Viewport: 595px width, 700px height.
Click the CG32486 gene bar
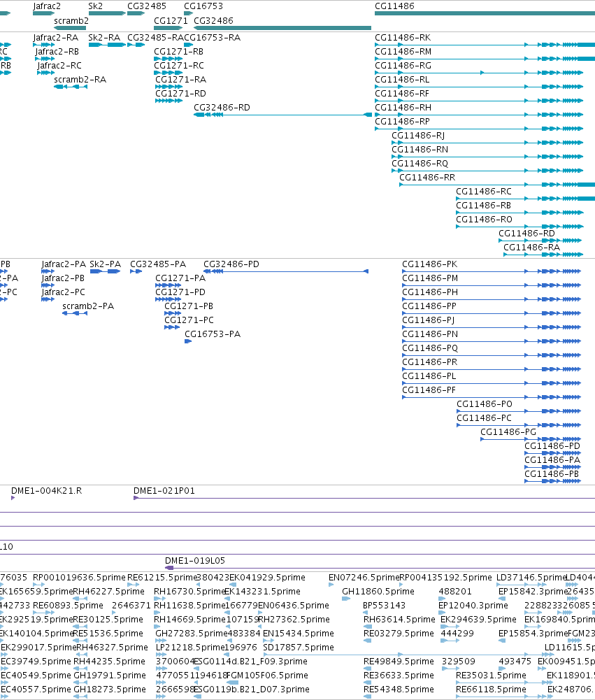282,28
